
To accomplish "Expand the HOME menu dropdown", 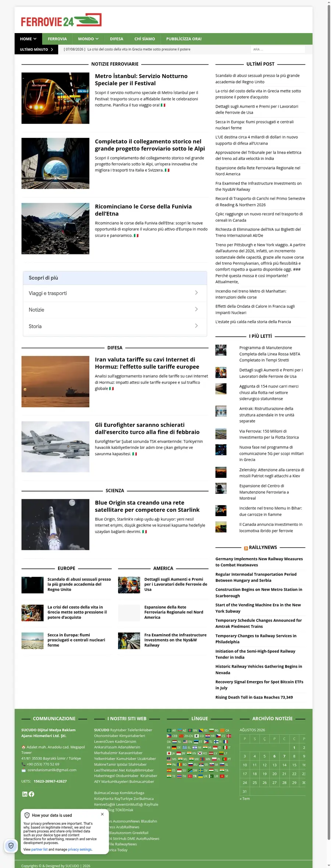I will (x=28, y=39).
